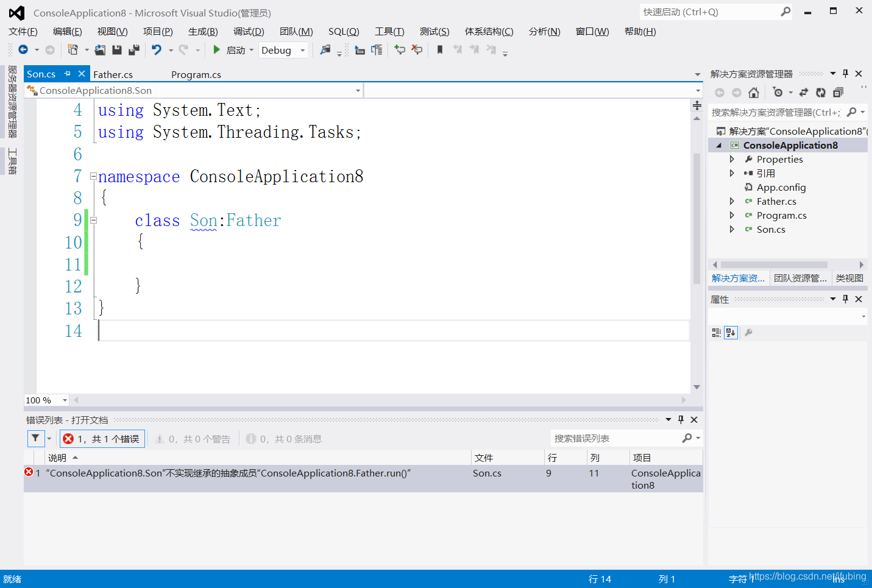Toggle auto-hide pin on Solution Explorer panel
The width and height of the screenshot is (872, 588).
(845, 74)
